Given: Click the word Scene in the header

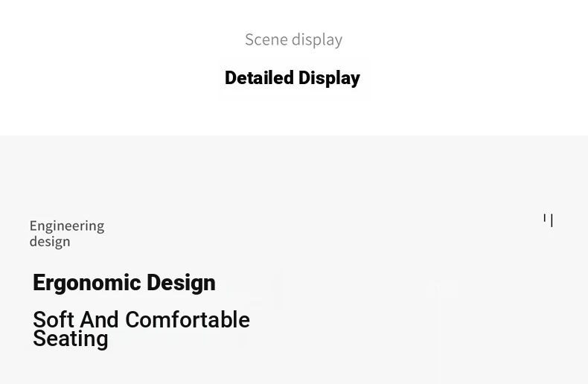Looking at the screenshot, I should click(x=266, y=39).
